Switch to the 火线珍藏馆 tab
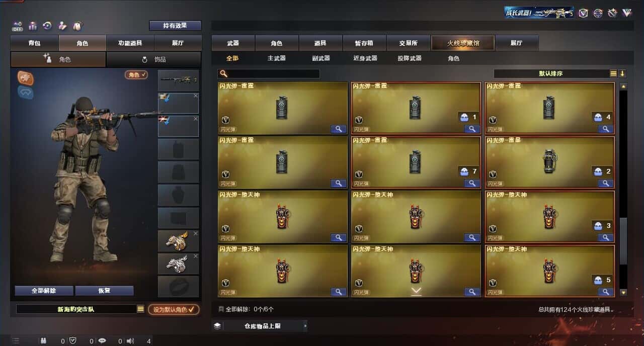This screenshot has height=346, width=644. point(463,43)
